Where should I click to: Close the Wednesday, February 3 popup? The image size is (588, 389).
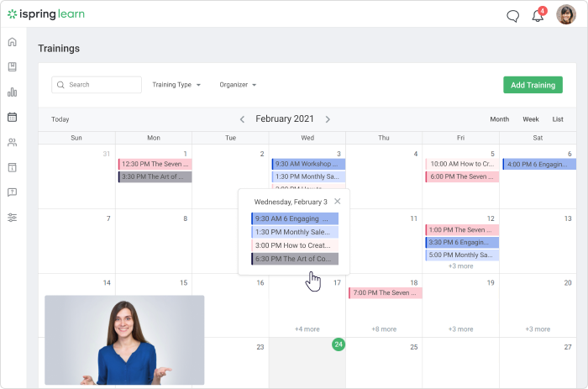(338, 202)
